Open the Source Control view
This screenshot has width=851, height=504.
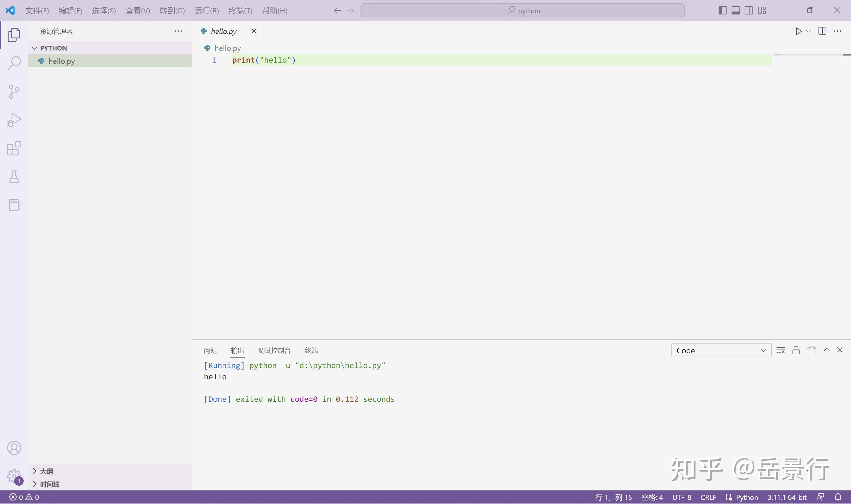click(x=14, y=91)
